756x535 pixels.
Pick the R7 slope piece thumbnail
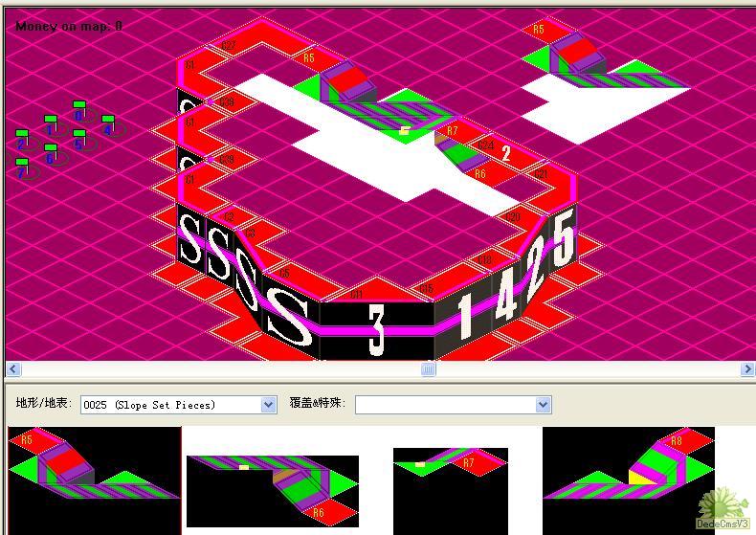coord(451,491)
